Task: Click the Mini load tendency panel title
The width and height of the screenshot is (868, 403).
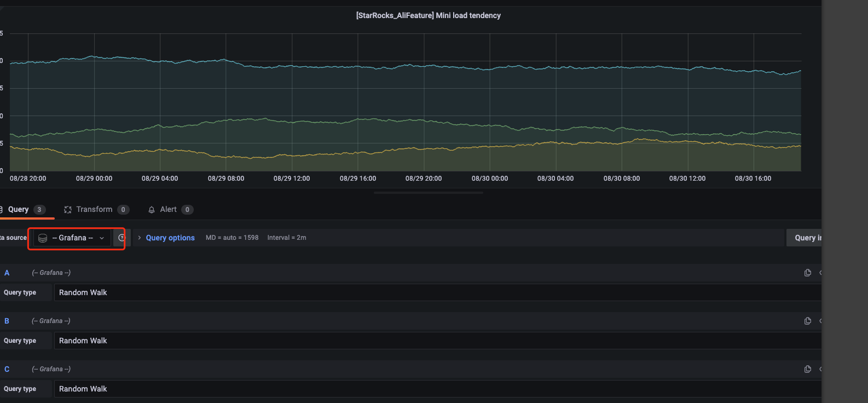Action: pyautogui.click(x=428, y=15)
